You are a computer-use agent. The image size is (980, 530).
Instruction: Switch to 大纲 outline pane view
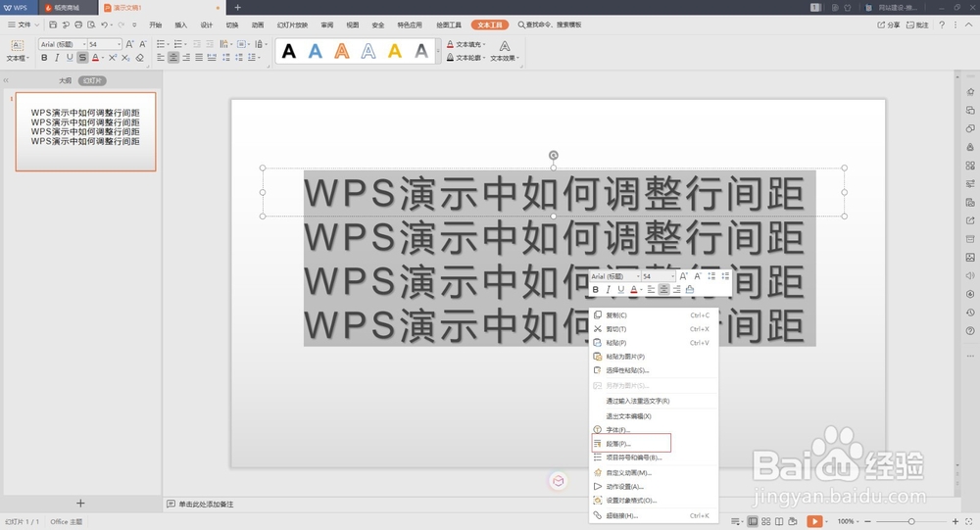(x=65, y=80)
